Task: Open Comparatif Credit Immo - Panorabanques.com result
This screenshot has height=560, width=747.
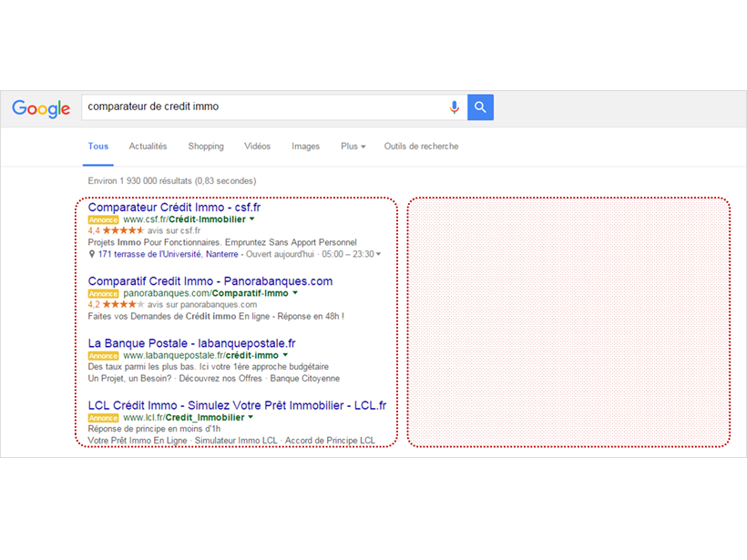Action: (210, 281)
